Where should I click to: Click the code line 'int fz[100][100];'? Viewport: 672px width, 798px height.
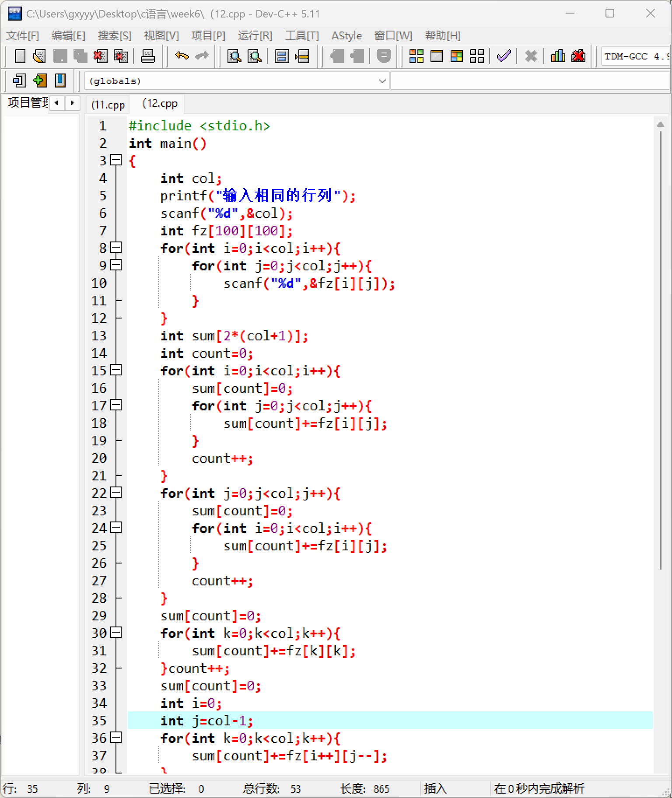(226, 231)
